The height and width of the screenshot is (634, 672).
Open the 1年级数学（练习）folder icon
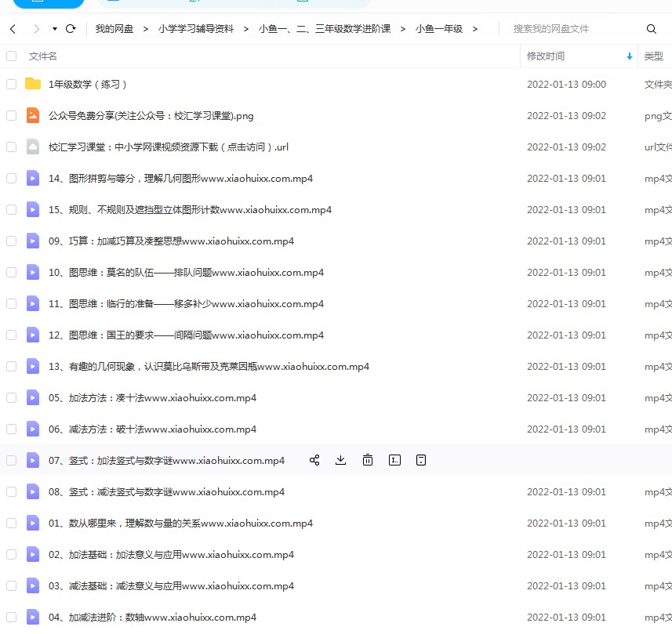pos(33,84)
